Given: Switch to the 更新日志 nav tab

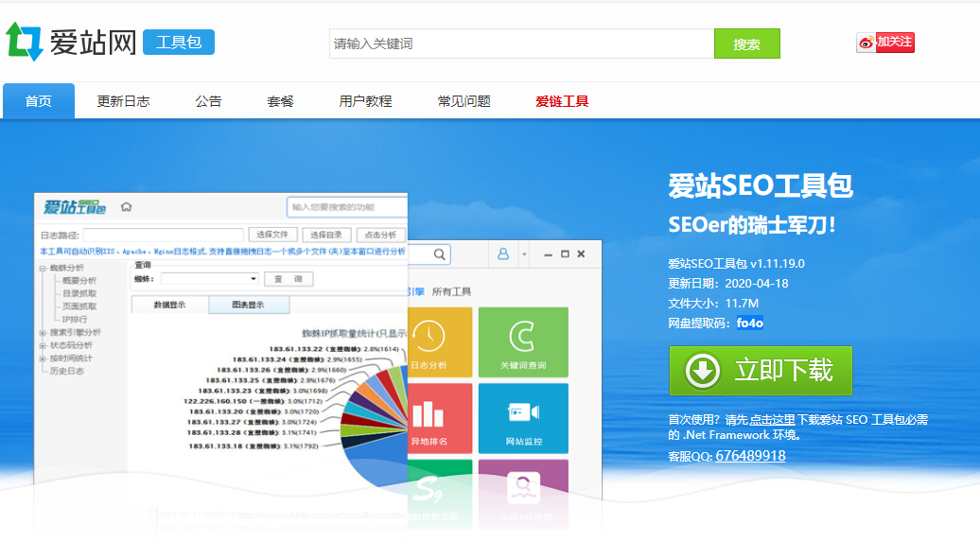Looking at the screenshot, I should (x=123, y=101).
